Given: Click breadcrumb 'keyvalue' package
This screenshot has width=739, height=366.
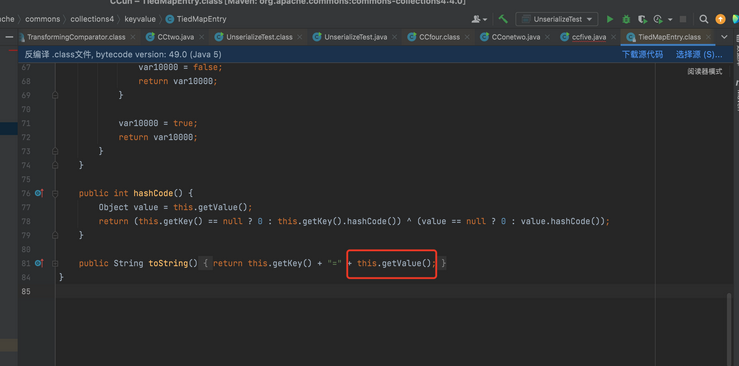Looking at the screenshot, I should point(139,19).
